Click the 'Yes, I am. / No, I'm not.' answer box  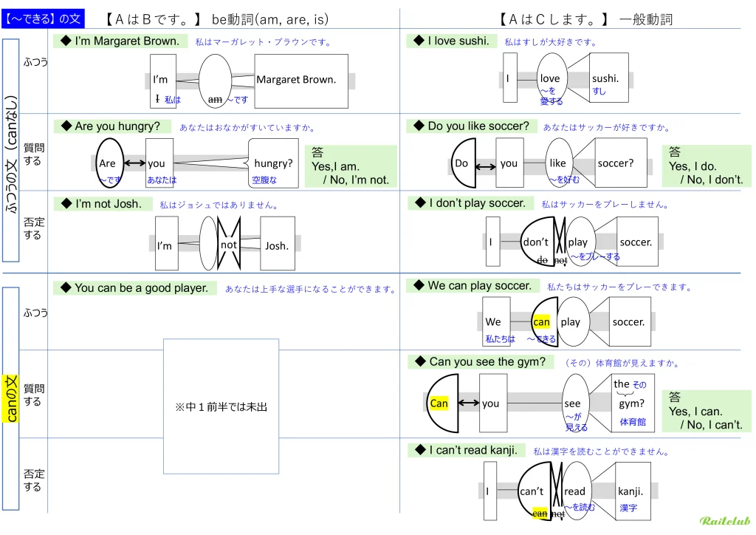click(x=351, y=167)
